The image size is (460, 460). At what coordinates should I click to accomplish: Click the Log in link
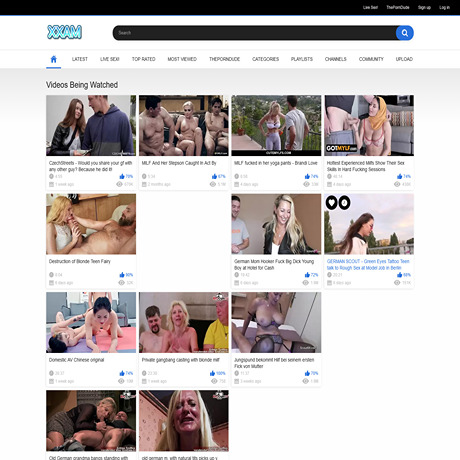444,7
